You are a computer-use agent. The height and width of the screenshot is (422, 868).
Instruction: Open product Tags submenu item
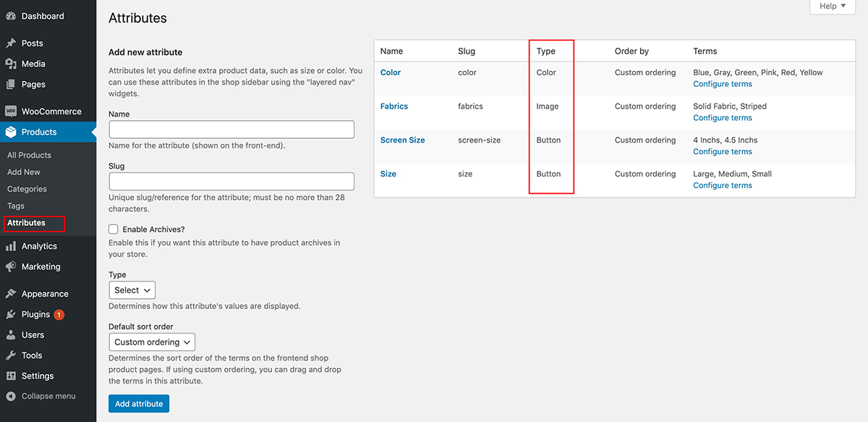(x=16, y=206)
